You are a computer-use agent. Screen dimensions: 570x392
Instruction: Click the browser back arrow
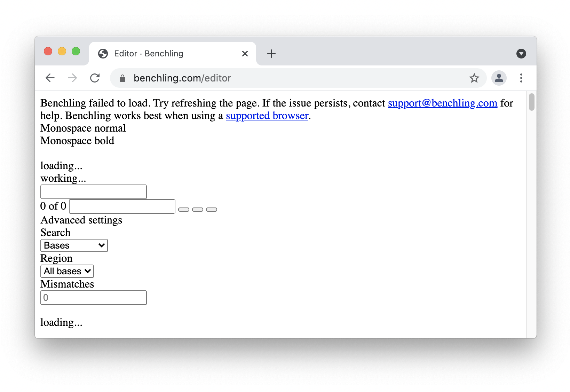click(x=50, y=78)
